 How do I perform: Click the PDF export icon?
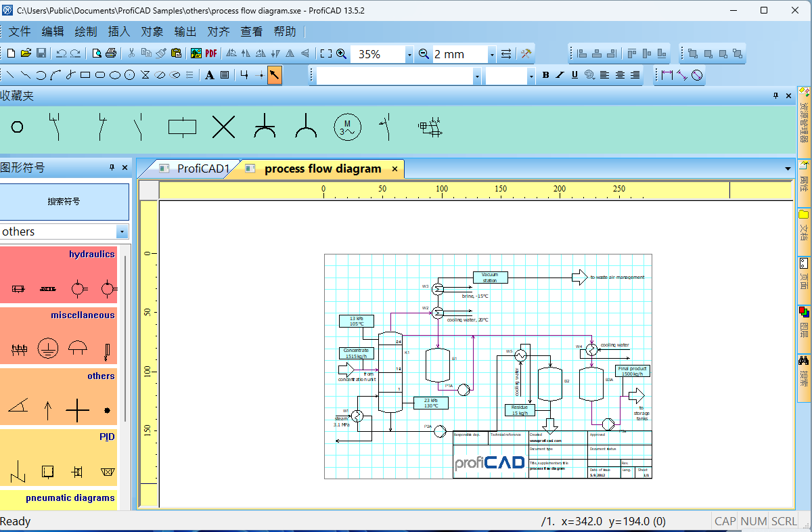pyautogui.click(x=210, y=53)
